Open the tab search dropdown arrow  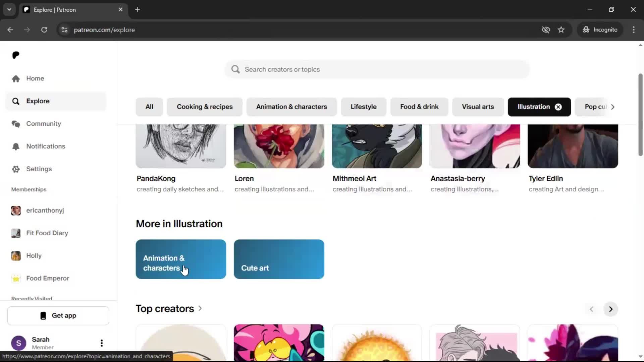coord(9,10)
